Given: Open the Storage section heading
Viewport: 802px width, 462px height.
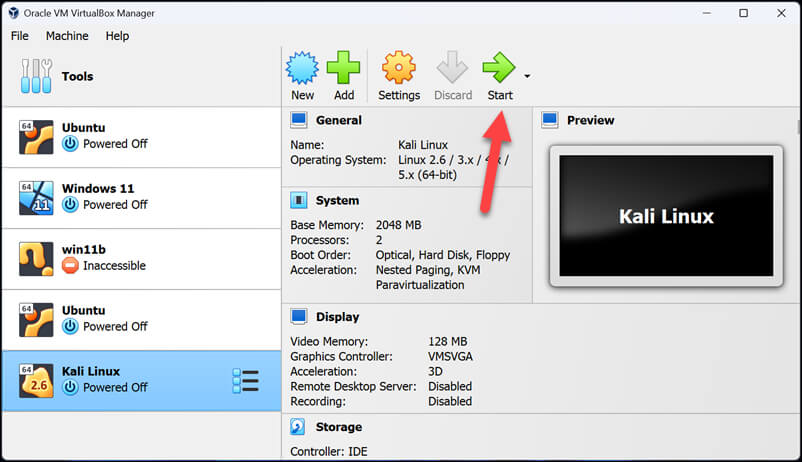Looking at the screenshot, I should point(339,427).
